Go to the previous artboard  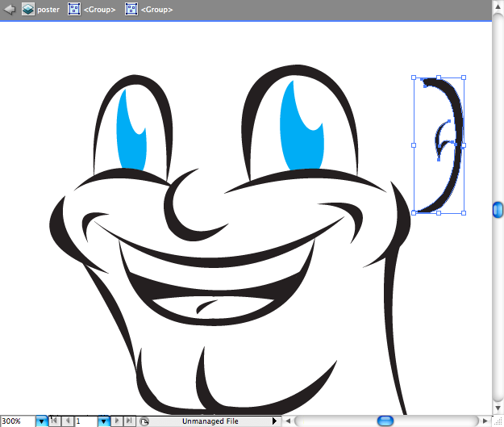click(x=67, y=421)
